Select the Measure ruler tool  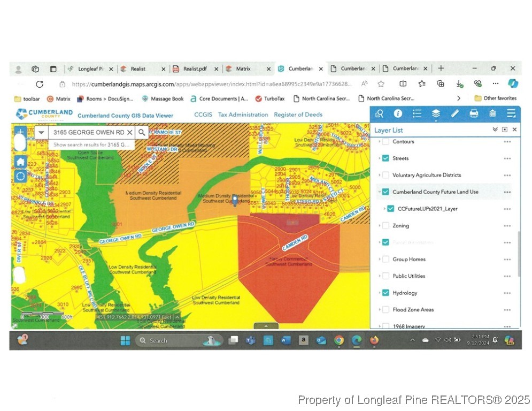coord(454,113)
